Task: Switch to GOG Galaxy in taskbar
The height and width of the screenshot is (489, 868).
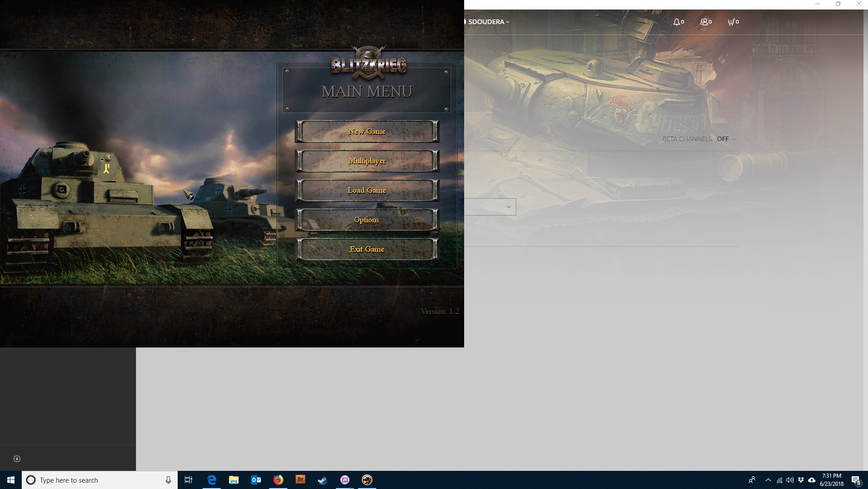Action: point(345,480)
